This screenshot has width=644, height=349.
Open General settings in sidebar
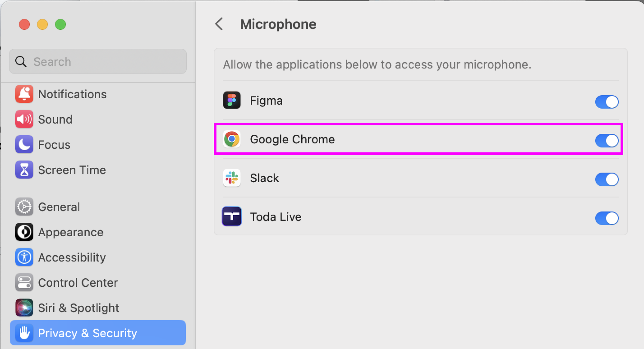59,207
